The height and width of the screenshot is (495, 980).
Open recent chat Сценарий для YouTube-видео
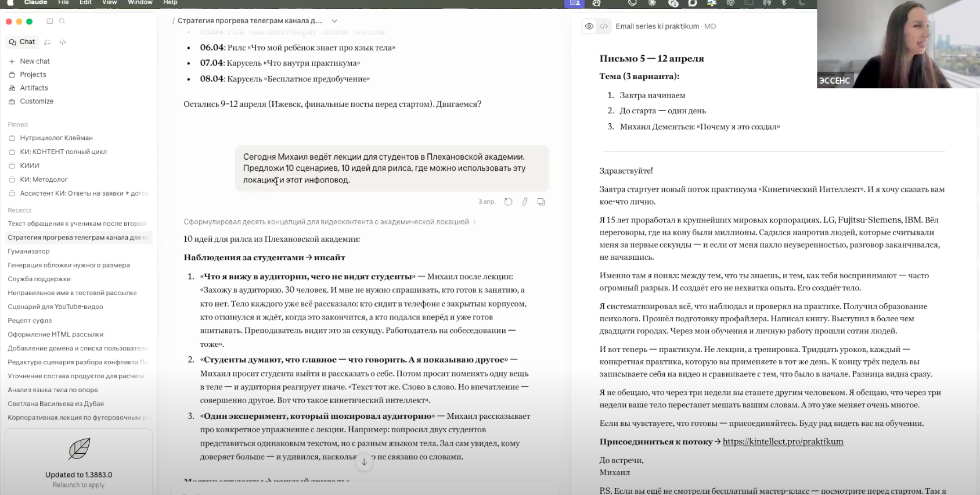tap(55, 307)
